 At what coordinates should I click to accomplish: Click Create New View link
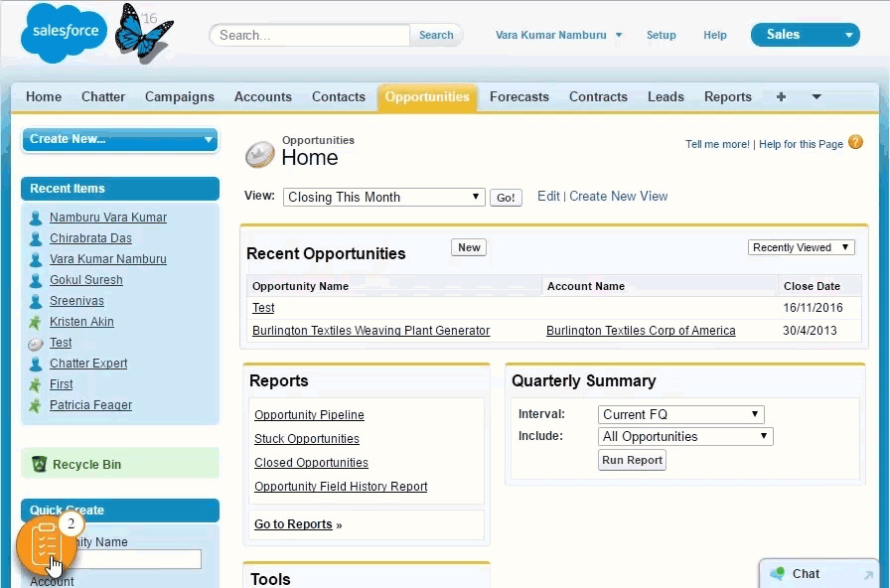[x=618, y=197]
